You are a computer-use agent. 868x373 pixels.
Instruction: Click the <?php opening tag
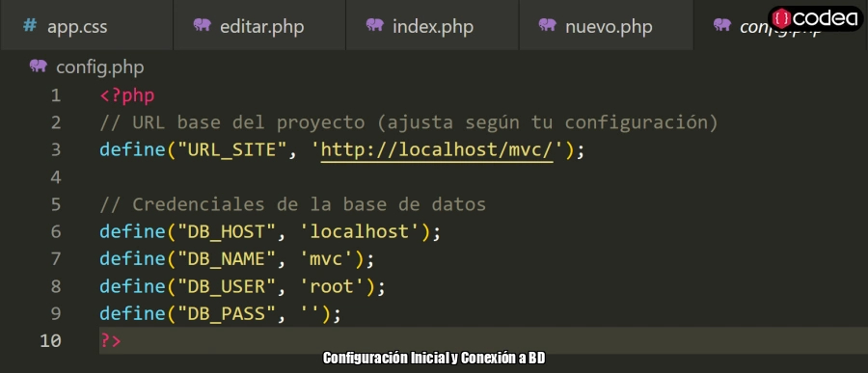tap(126, 95)
